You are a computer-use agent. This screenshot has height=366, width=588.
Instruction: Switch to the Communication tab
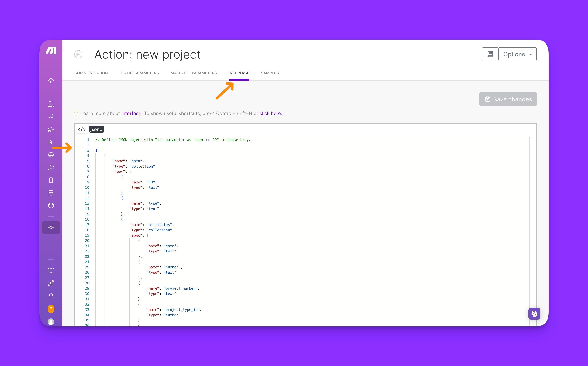91,73
